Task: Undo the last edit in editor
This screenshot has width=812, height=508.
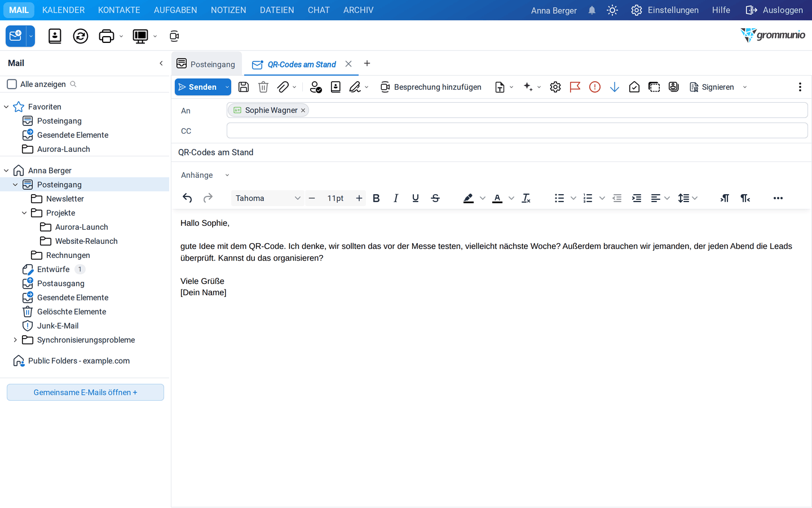Action: 188,198
